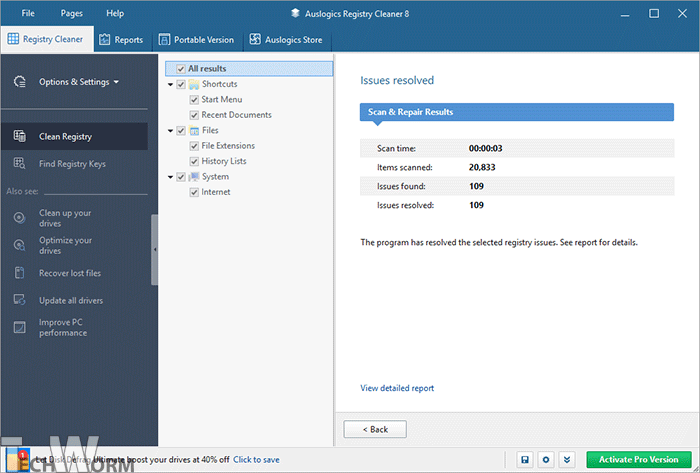
Task: Click the Clean Registry sidebar icon
Action: click(20, 136)
